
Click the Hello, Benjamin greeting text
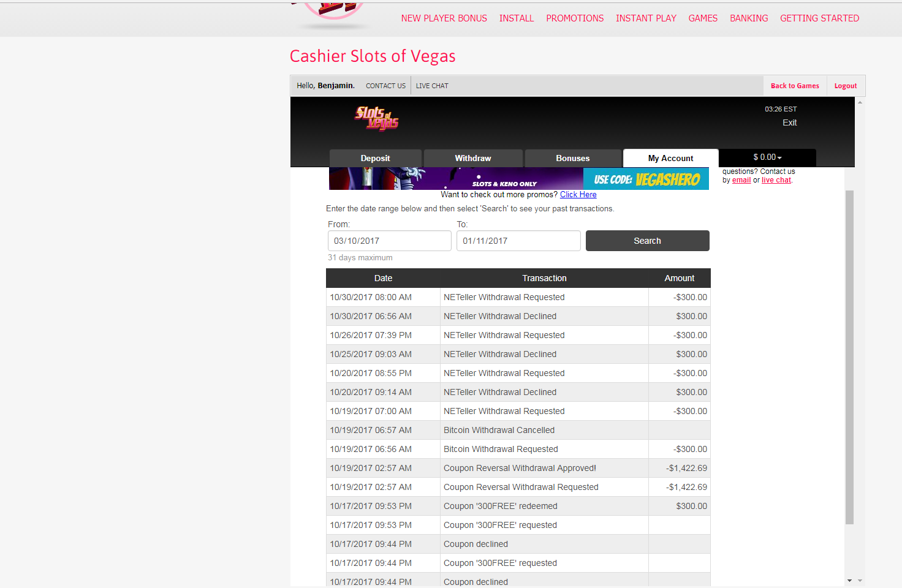325,86
